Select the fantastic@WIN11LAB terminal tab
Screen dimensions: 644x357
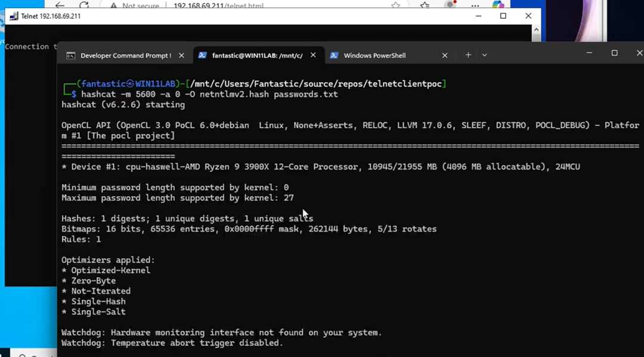pos(257,55)
